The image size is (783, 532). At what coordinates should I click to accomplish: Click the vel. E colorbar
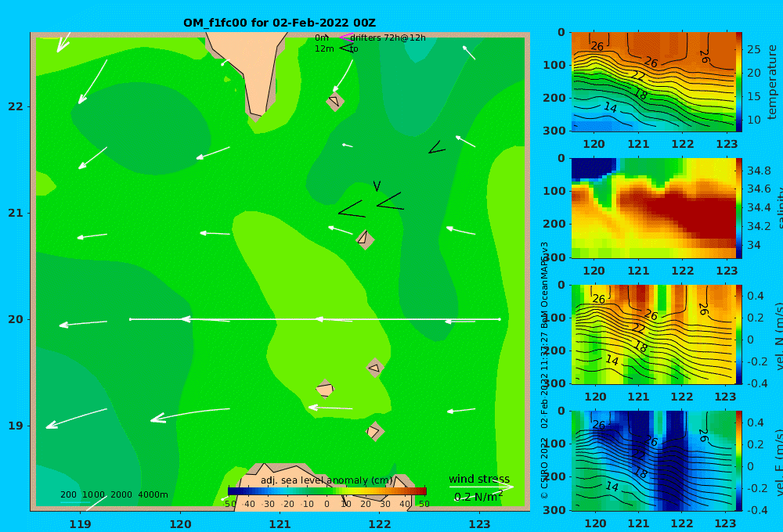pyautogui.click(x=739, y=461)
